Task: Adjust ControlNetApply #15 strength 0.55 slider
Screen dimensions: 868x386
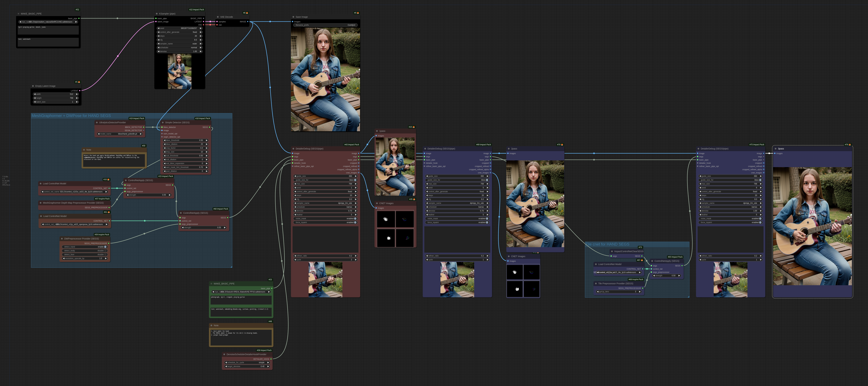Action: (x=149, y=195)
